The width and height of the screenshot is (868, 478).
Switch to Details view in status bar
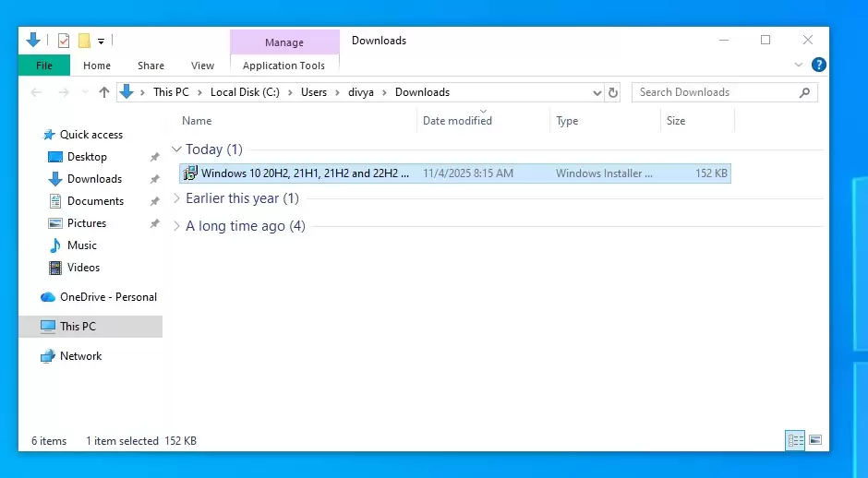795,440
